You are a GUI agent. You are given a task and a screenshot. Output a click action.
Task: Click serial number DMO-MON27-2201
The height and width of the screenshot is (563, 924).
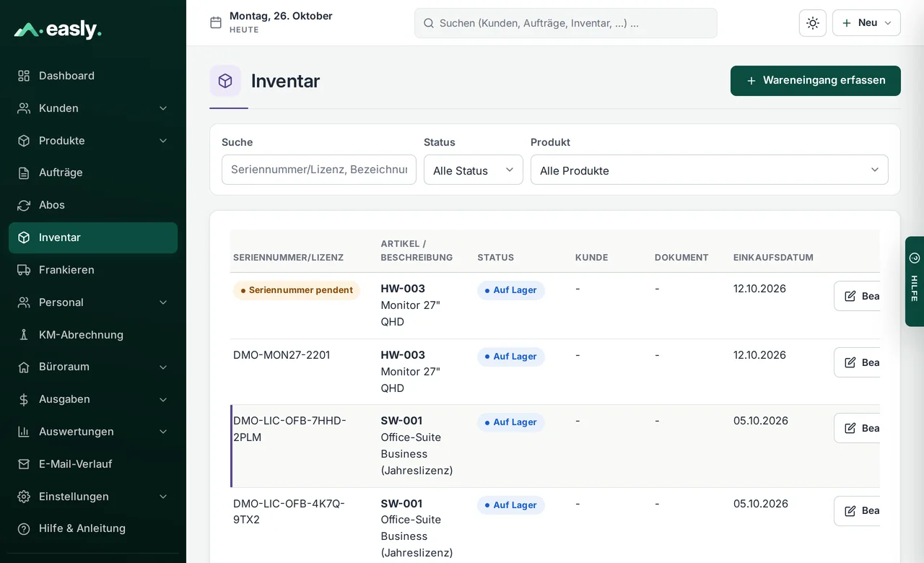coord(282,355)
